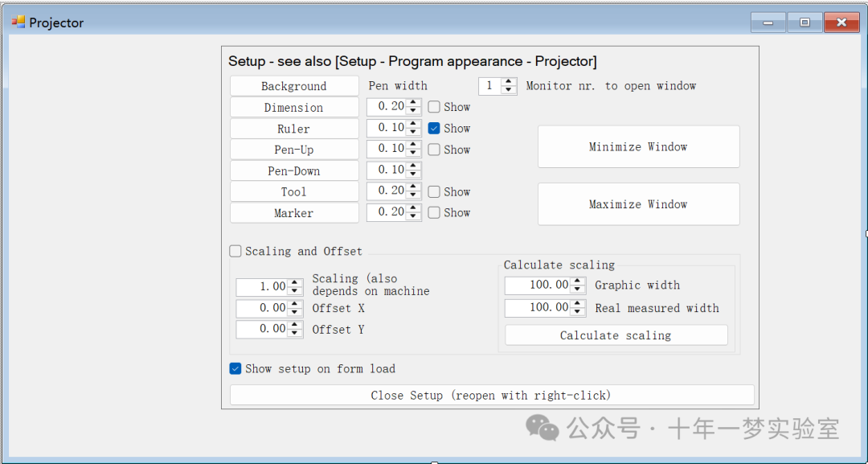Screen dimensions: 868x464
Task: Enable Show checkbox for Marker
Action: point(434,212)
